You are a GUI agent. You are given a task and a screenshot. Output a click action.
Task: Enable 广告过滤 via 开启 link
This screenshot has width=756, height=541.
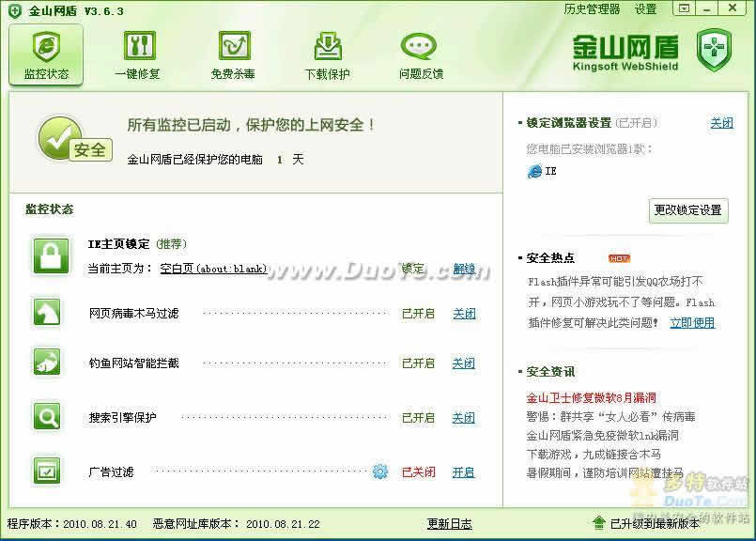pos(463,472)
